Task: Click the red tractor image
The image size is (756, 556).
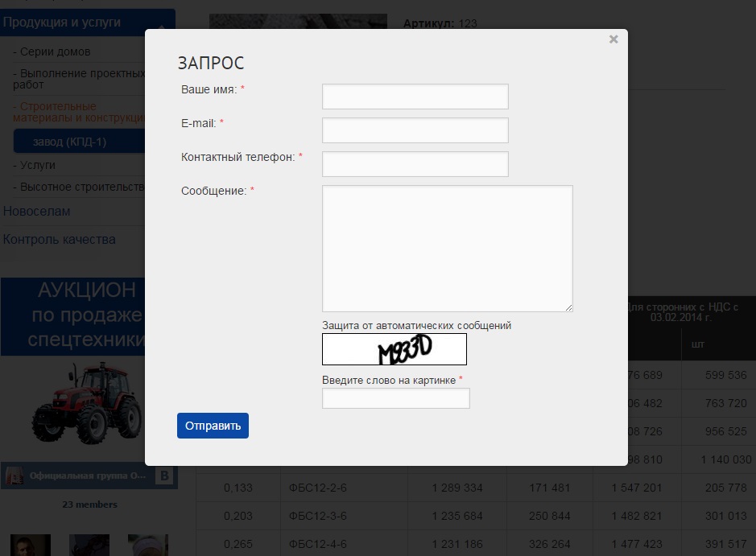Action: (87, 403)
